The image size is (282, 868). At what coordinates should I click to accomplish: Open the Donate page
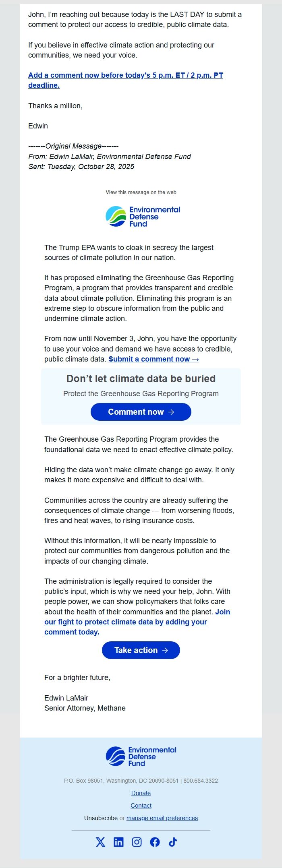click(141, 793)
